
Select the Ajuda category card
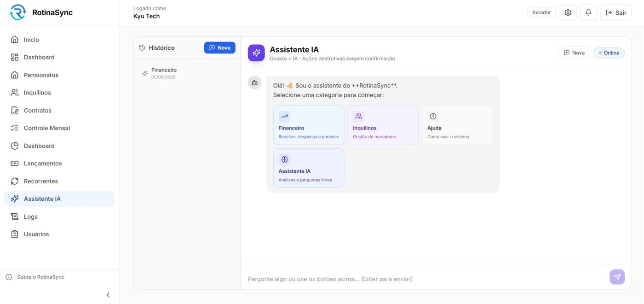pos(458,125)
